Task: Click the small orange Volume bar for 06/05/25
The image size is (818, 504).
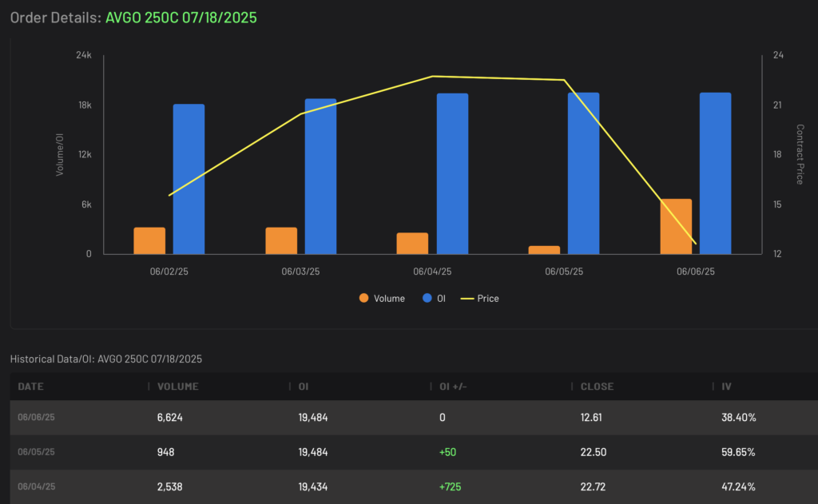Action: tap(544, 250)
